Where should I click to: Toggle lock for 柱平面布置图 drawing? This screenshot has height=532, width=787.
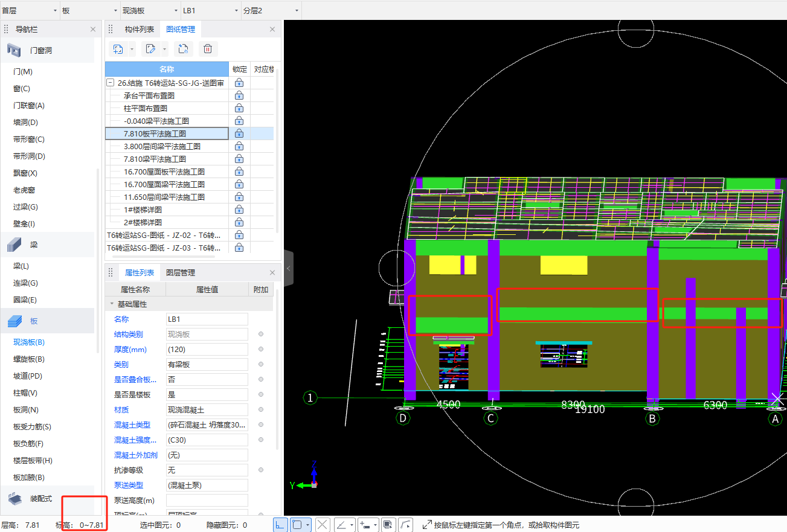click(239, 108)
